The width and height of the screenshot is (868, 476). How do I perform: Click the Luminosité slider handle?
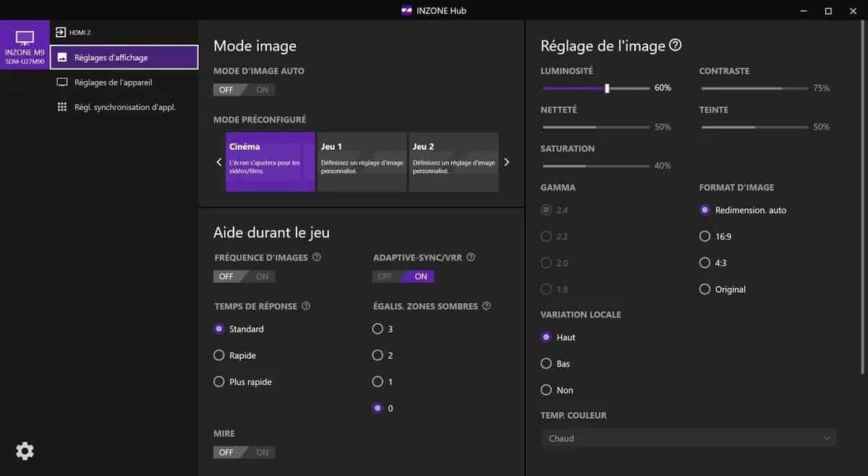[x=607, y=88]
